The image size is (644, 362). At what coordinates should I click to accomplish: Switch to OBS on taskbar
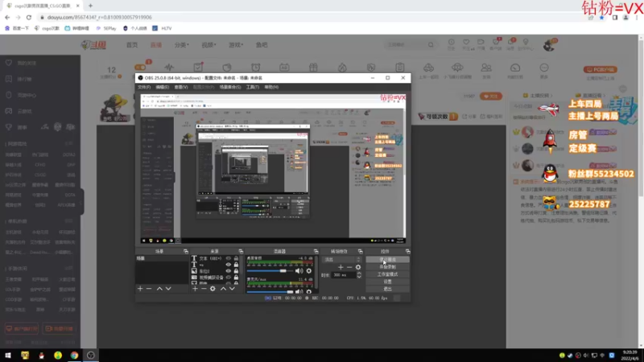coord(91,356)
